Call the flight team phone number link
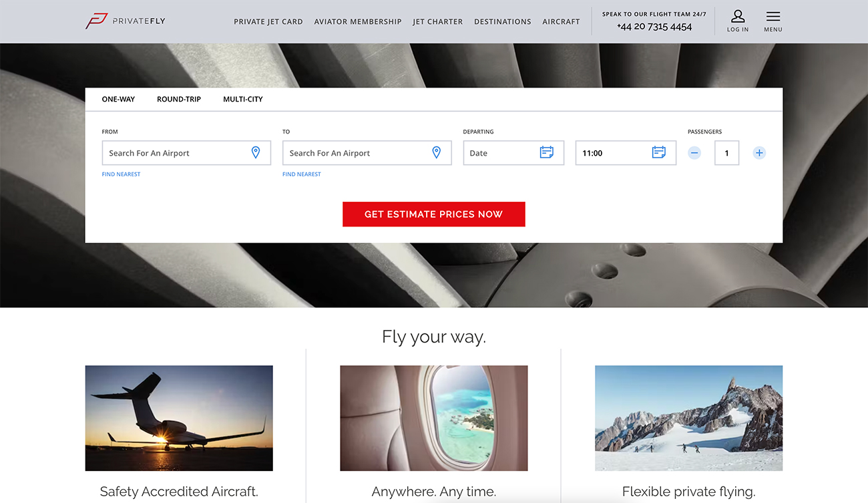This screenshot has height=503, width=868. pos(654,26)
